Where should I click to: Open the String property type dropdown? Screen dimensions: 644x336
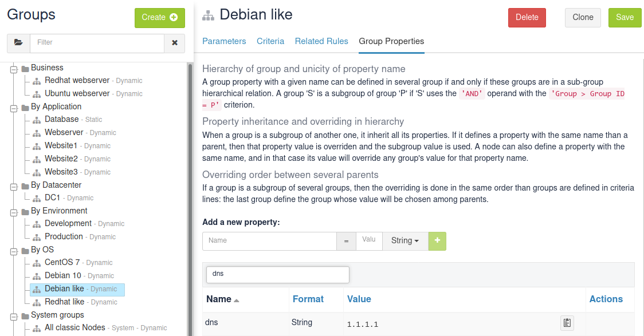[x=405, y=241]
